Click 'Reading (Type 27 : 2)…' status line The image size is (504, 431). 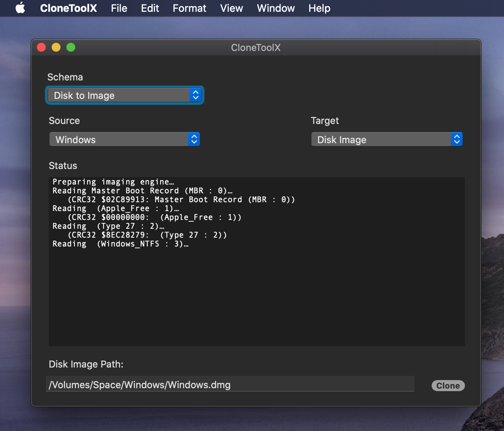[108, 226]
